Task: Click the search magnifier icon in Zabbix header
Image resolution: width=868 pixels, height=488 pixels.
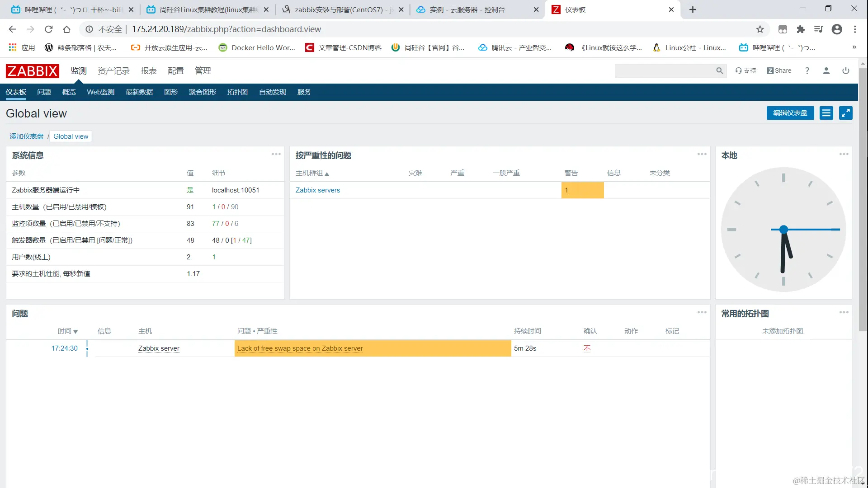Action: click(719, 71)
